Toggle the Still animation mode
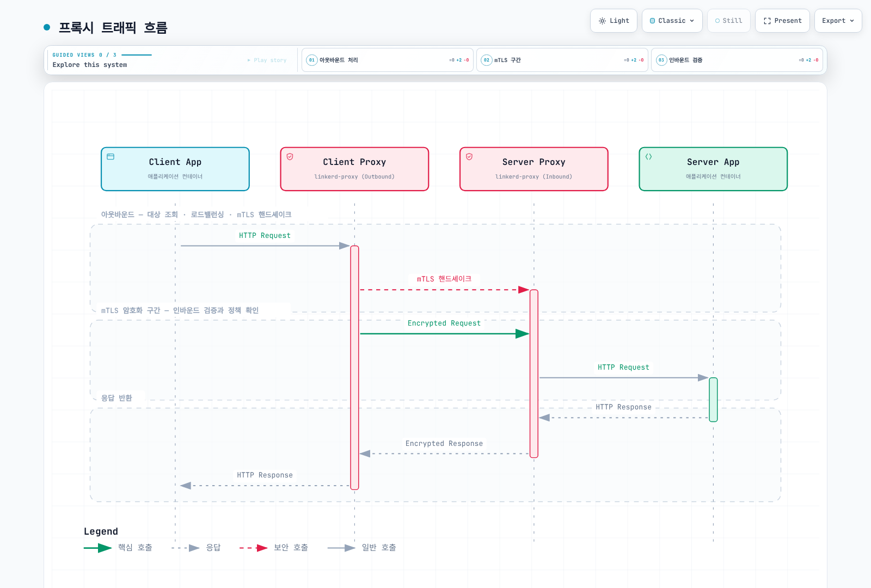 (729, 21)
